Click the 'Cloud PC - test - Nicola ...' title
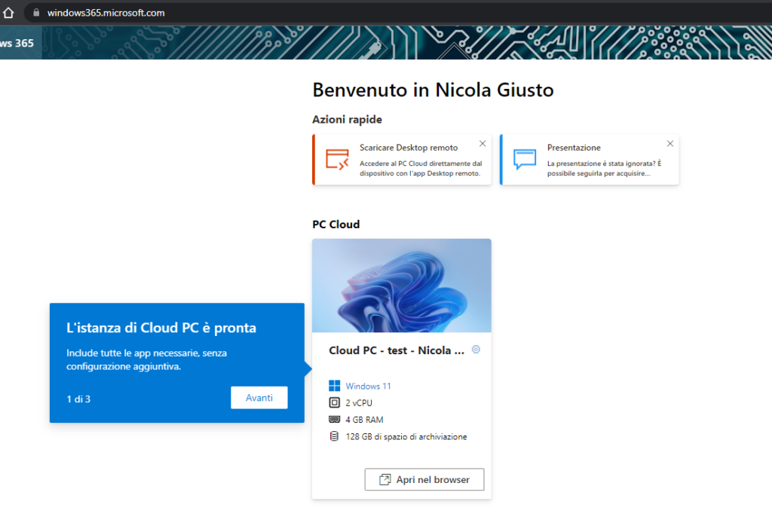The width and height of the screenshot is (772, 532). coord(397,350)
